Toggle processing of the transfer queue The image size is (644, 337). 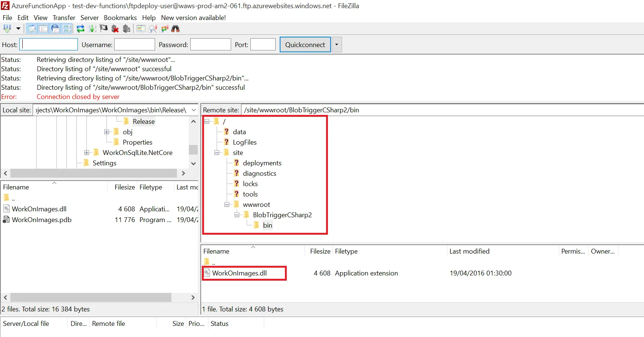[x=92, y=29]
